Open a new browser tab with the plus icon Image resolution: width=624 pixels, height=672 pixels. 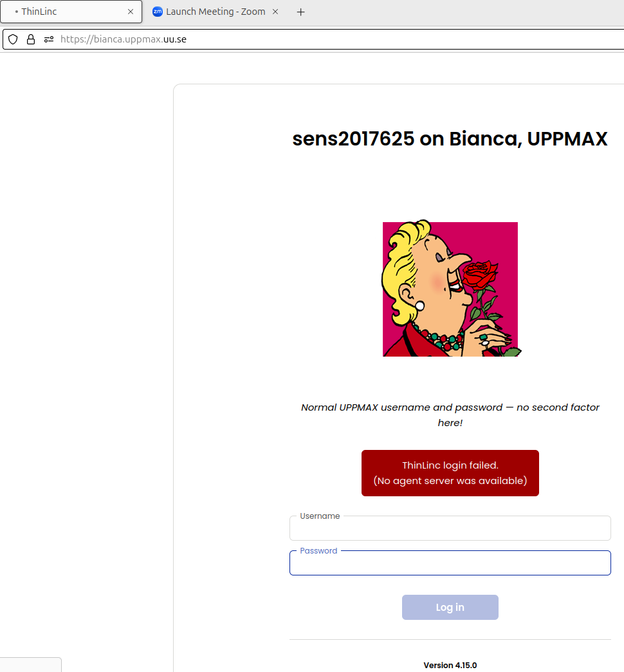click(x=300, y=11)
